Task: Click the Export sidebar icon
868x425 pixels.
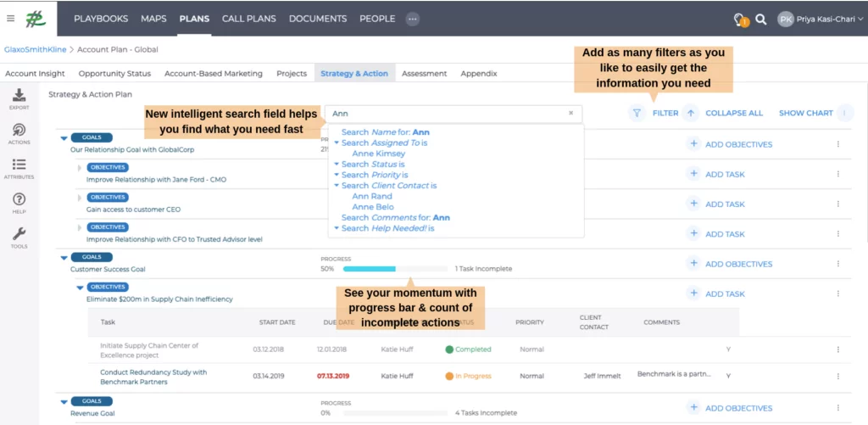Action: pyautogui.click(x=19, y=99)
